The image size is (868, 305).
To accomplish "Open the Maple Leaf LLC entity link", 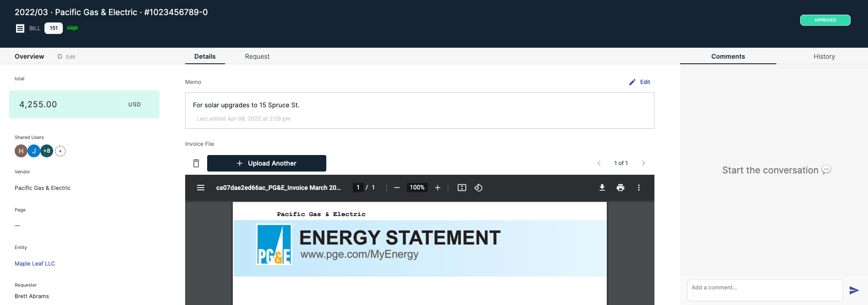I will coord(35,264).
